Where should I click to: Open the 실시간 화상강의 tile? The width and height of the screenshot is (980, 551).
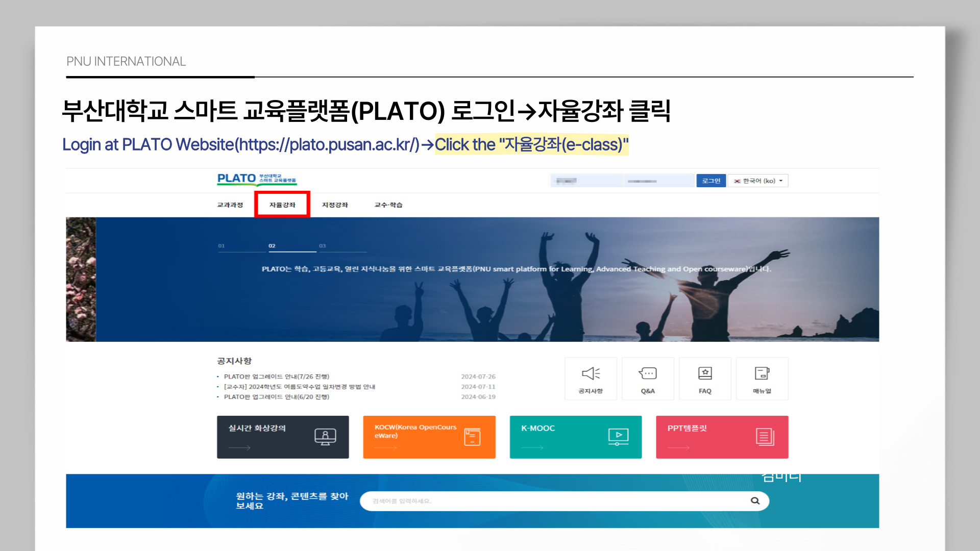tap(283, 437)
